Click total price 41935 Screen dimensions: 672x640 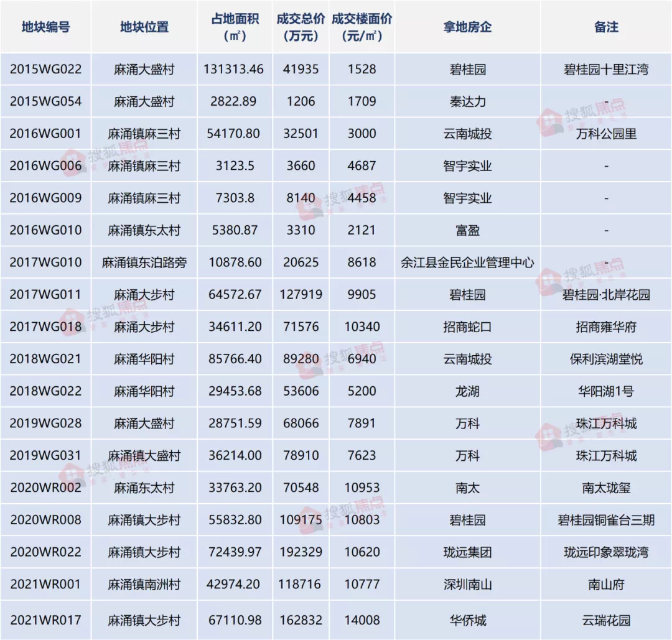(x=301, y=70)
